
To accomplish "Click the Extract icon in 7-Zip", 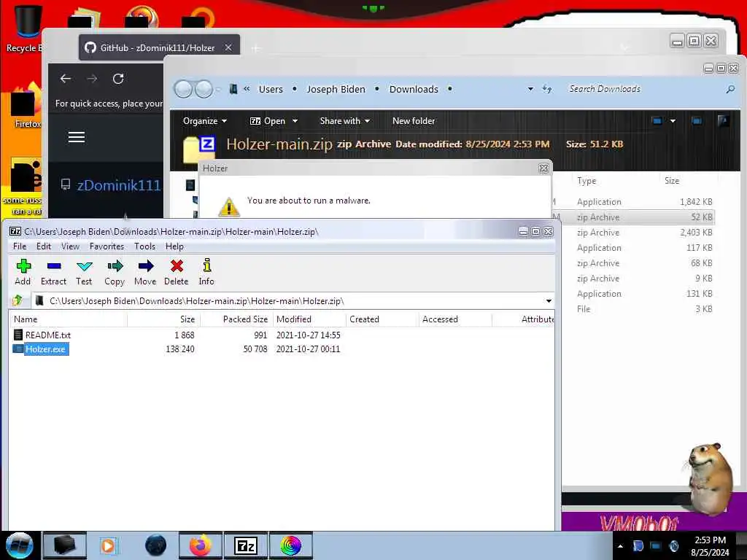I will pos(53,272).
